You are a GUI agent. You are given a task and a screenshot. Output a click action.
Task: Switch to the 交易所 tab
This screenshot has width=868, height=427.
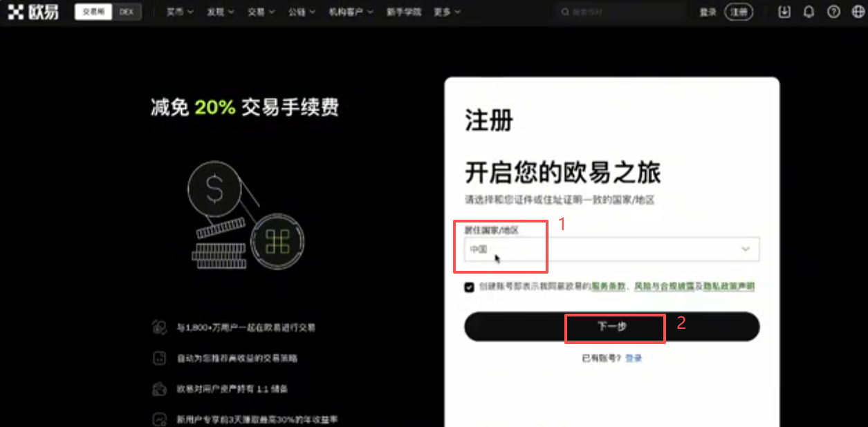tap(93, 12)
